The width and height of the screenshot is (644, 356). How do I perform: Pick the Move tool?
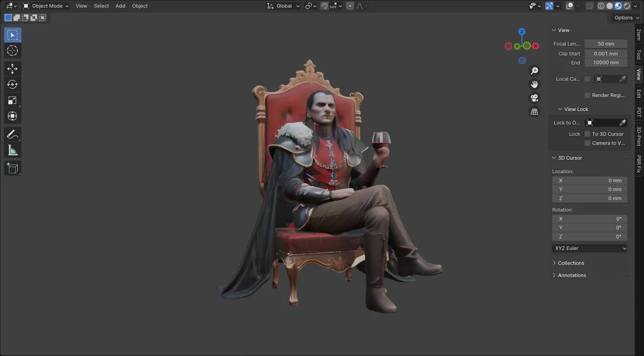[x=12, y=68]
